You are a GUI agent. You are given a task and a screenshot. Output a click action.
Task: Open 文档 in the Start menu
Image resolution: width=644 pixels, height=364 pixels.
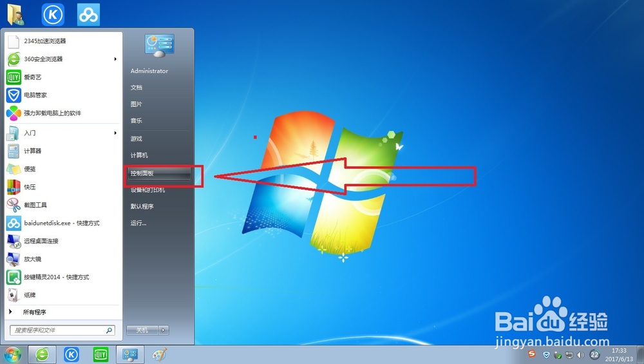click(137, 88)
